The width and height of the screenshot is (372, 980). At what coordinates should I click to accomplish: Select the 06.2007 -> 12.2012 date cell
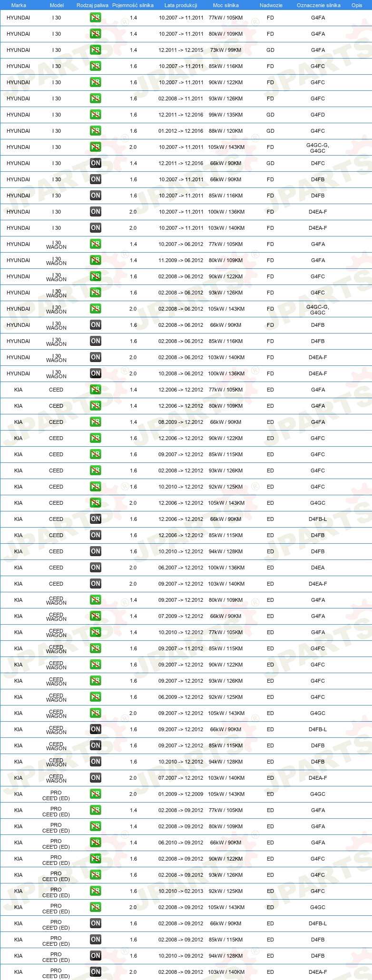(181, 568)
